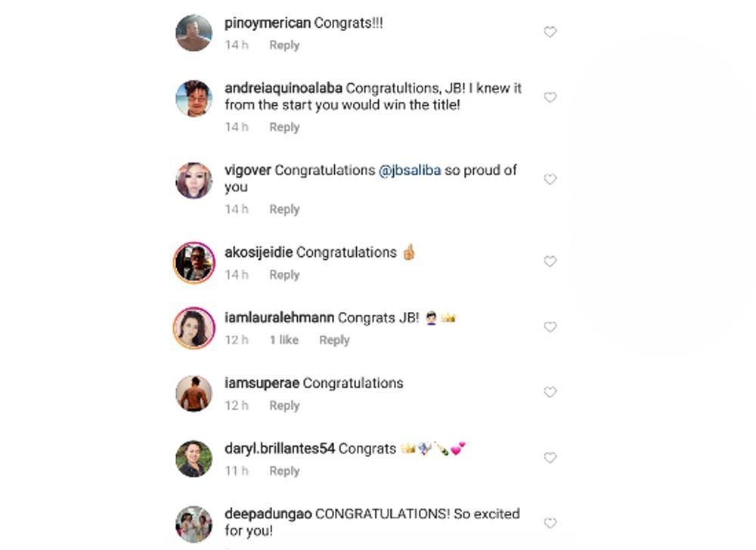Tap heart on vigover's comment
The height and width of the screenshot is (550, 756).
pyautogui.click(x=550, y=179)
